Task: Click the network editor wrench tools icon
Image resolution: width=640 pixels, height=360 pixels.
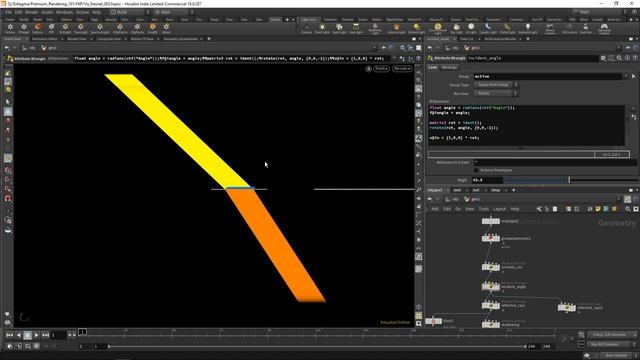Action: pos(539,209)
